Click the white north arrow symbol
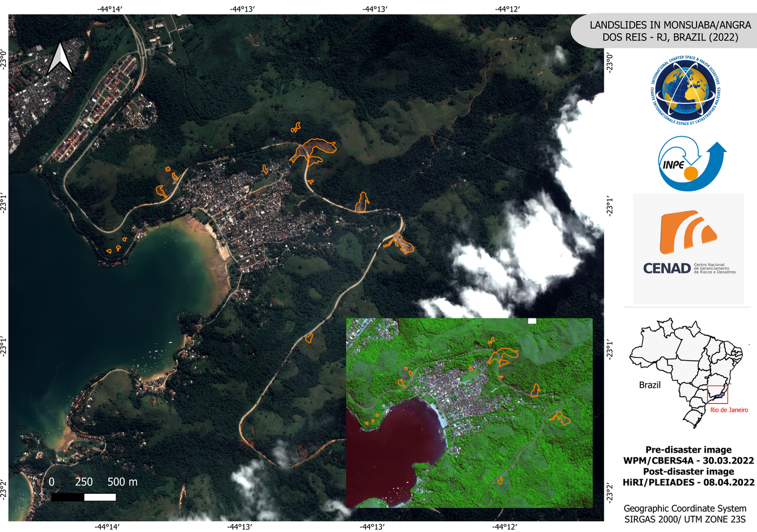The height and width of the screenshot is (532, 757). tap(60, 59)
